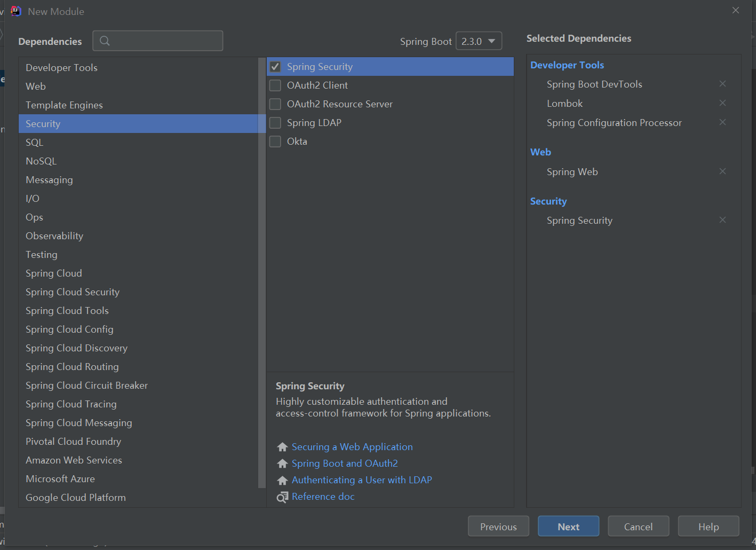The image size is (756, 550).
Task: Click Web heading in Selected Dependencies
Action: click(x=540, y=152)
